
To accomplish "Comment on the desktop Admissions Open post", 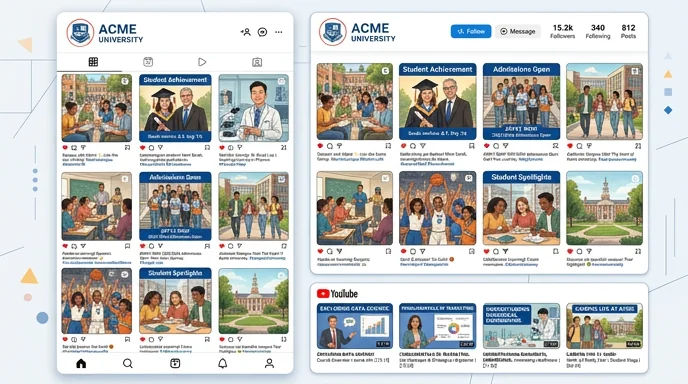I will coord(496,146).
